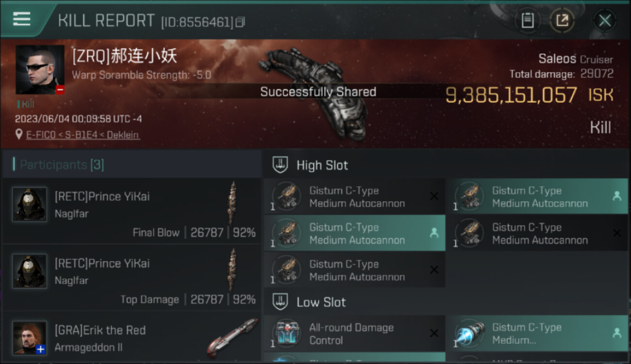Image resolution: width=631 pixels, height=364 pixels.
Task: View victim pilot portrait with sunglasses
Action: 40,70
